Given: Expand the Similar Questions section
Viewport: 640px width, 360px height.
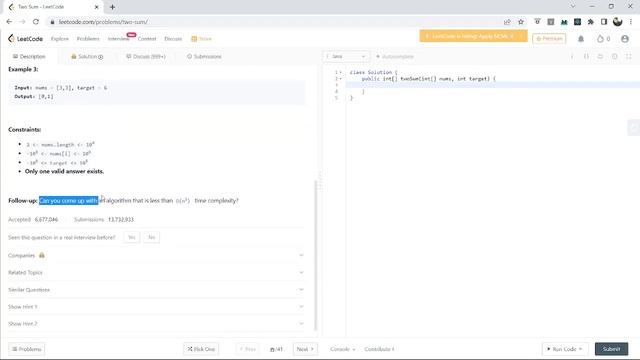Looking at the screenshot, I should point(155,289).
